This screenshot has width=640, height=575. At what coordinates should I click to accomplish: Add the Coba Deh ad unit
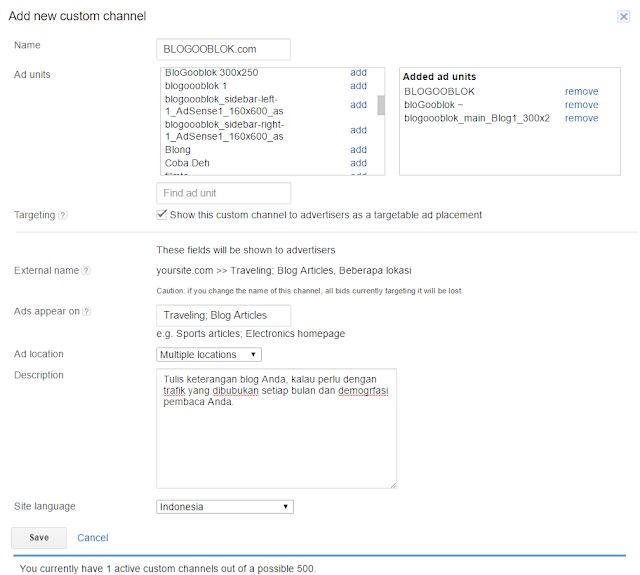[358, 163]
